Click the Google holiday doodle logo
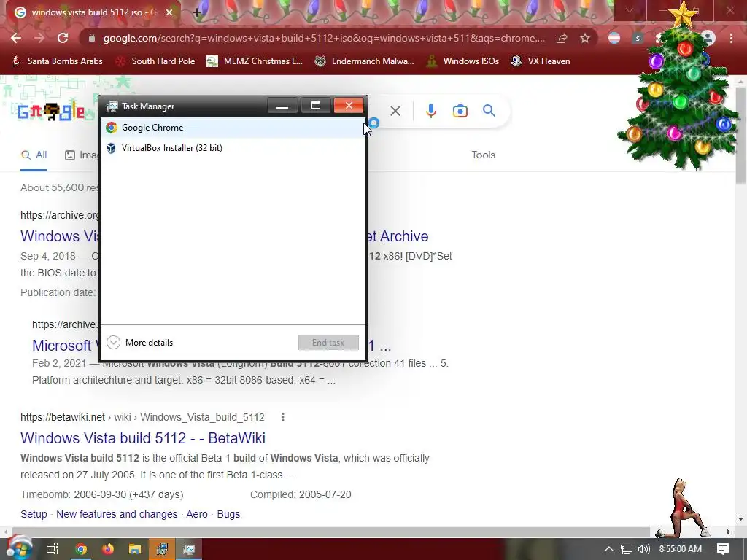The height and width of the screenshot is (560, 747). [x=51, y=112]
